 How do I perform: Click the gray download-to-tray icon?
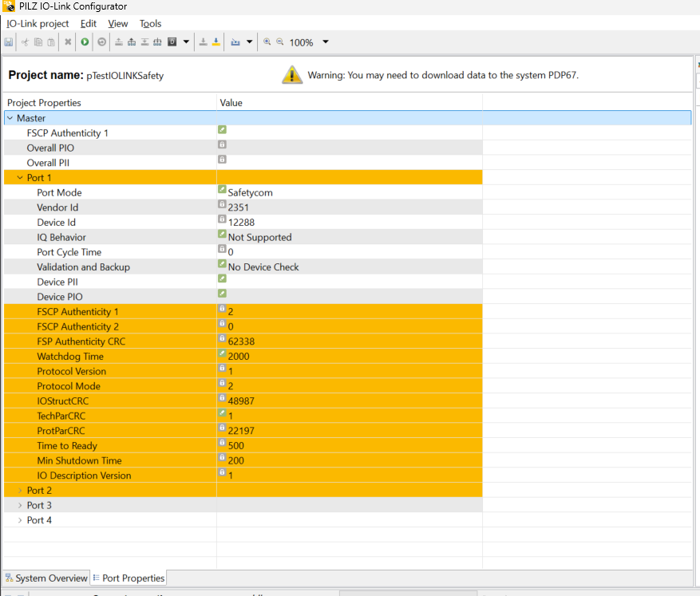click(x=203, y=42)
